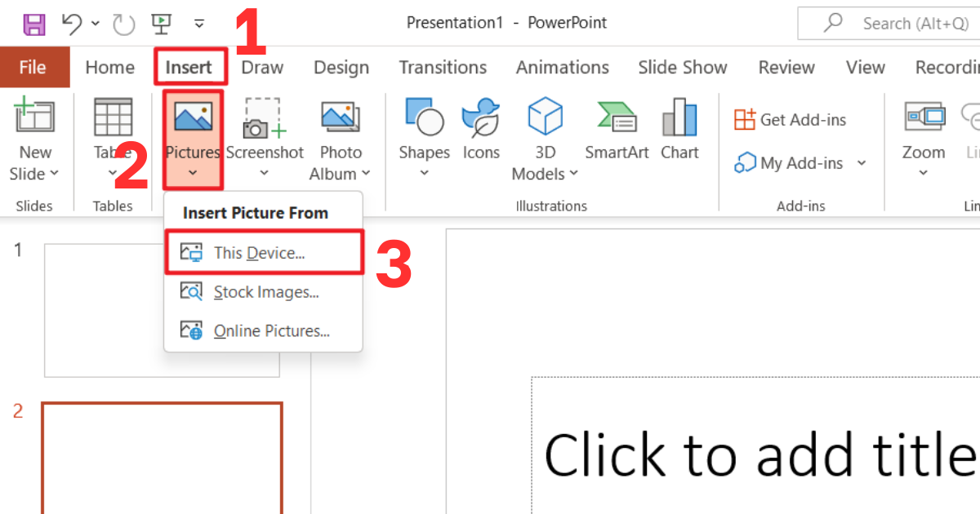Select Online Pictures from the menu

coord(269,330)
